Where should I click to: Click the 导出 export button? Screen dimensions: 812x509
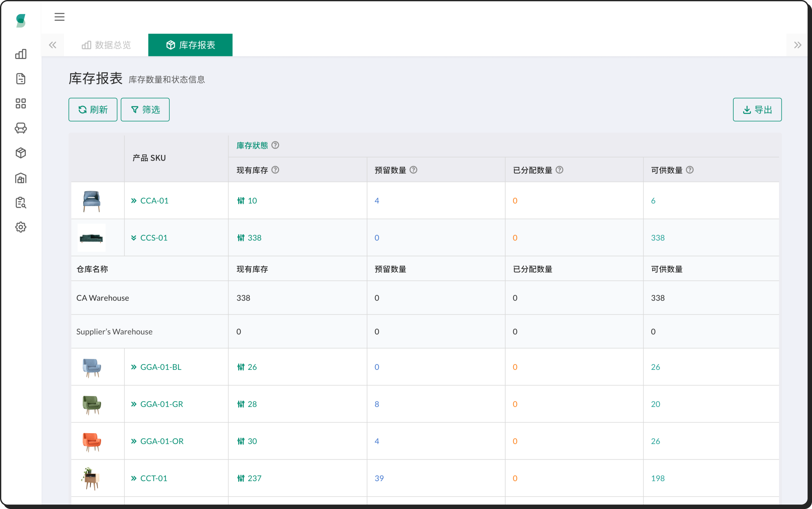coord(757,110)
